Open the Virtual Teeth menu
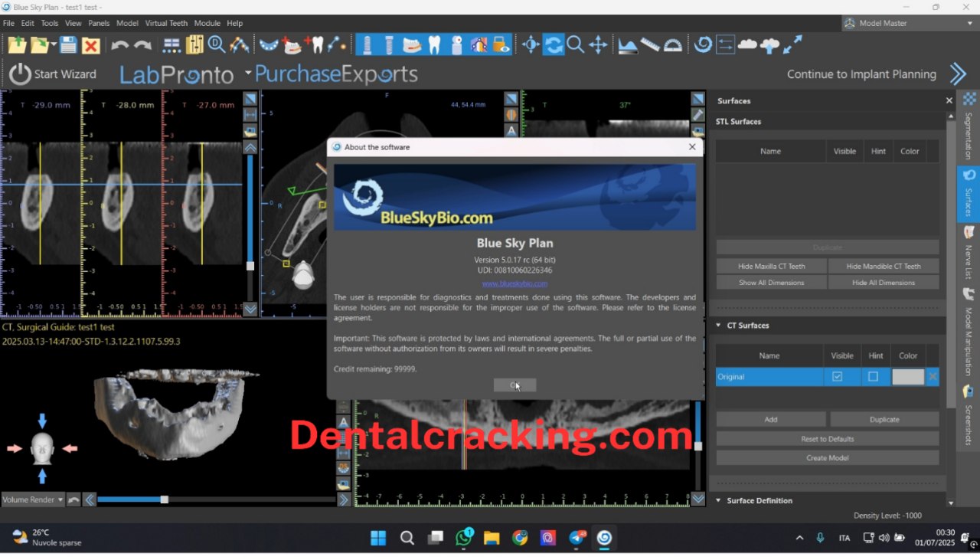This screenshot has width=980, height=560. coord(166,23)
